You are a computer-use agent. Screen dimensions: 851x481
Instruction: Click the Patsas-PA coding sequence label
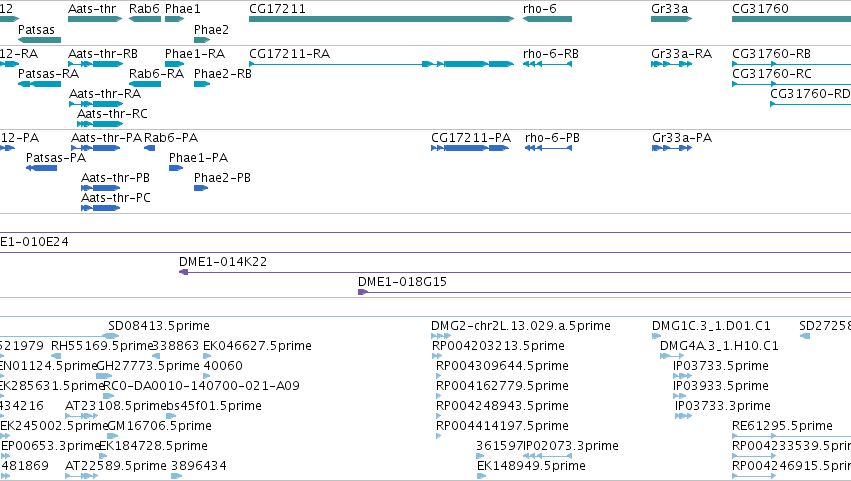click(56, 158)
